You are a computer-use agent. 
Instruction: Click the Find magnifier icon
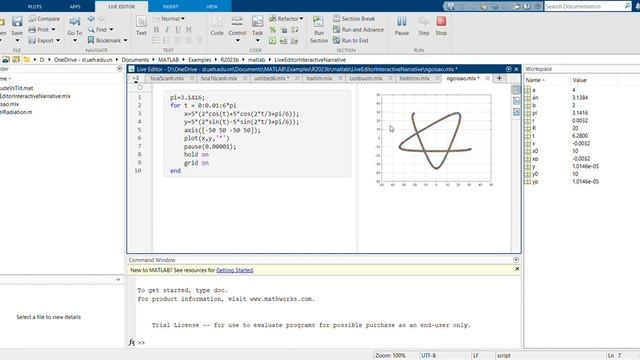pos(91,30)
